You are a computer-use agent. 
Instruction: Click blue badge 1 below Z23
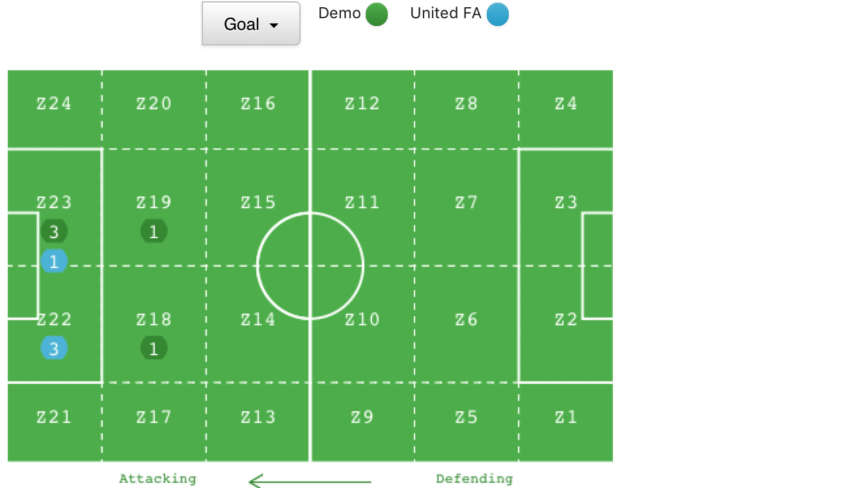click(54, 262)
